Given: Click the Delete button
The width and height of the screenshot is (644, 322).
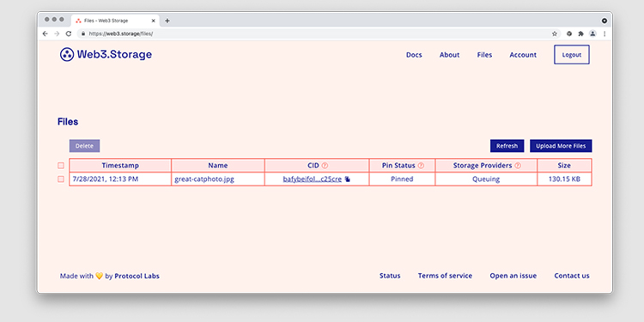Looking at the screenshot, I should (84, 146).
